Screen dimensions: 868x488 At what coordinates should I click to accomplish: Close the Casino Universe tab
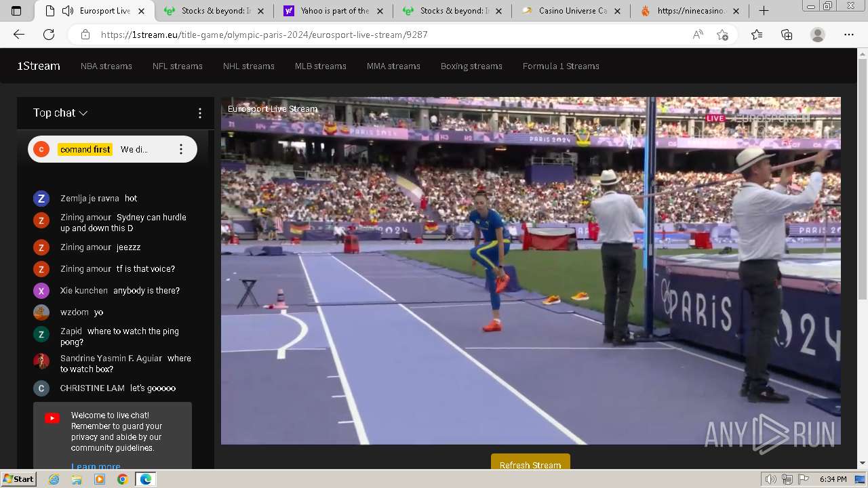click(618, 11)
